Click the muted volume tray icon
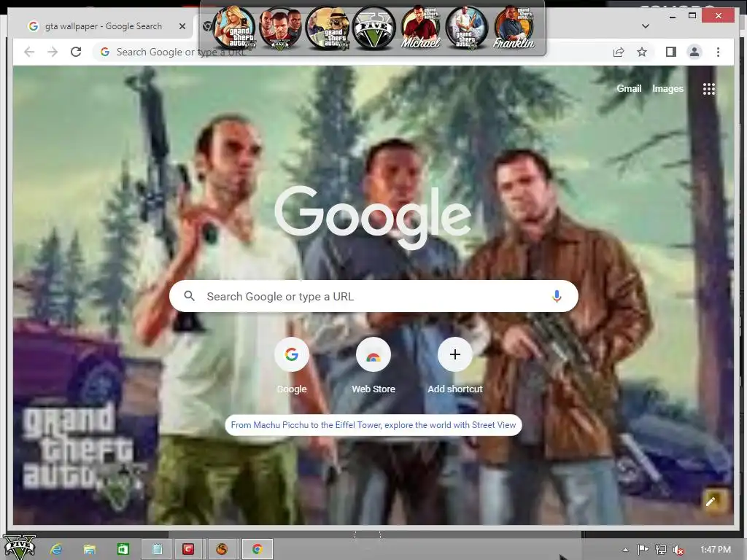Viewport: 747px width, 560px height. [678, 550]
